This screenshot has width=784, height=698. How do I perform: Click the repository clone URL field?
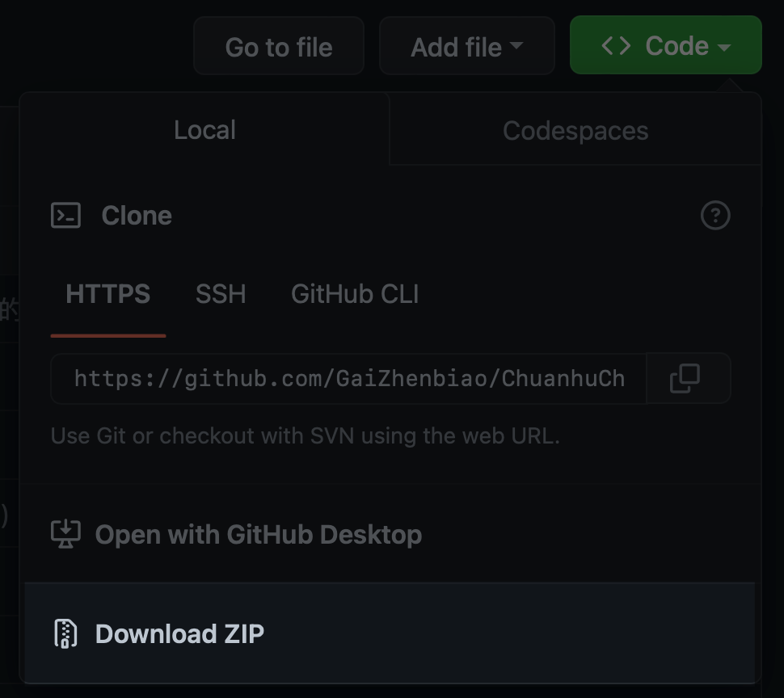(x=348, y=378)
